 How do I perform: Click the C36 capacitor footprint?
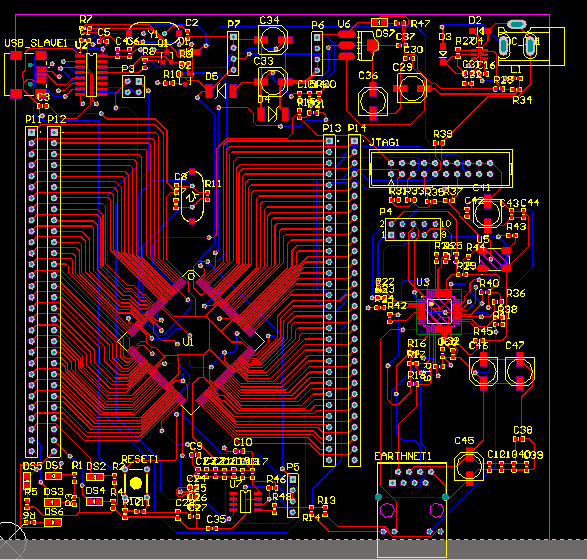[373, 100]
